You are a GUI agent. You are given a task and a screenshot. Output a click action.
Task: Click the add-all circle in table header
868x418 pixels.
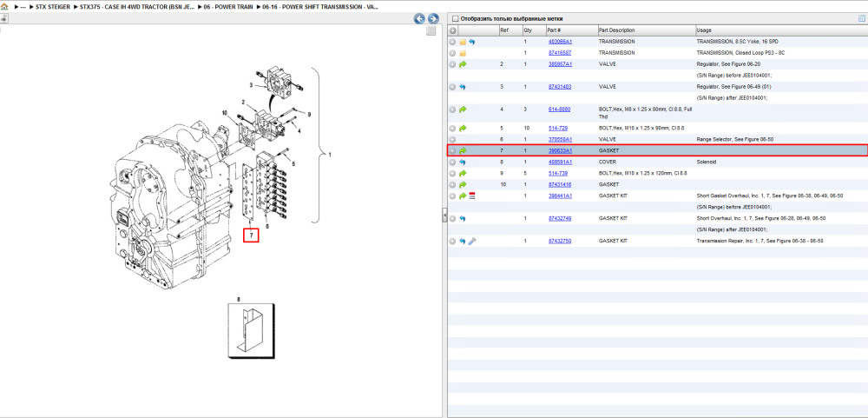(x=452, y=30)
